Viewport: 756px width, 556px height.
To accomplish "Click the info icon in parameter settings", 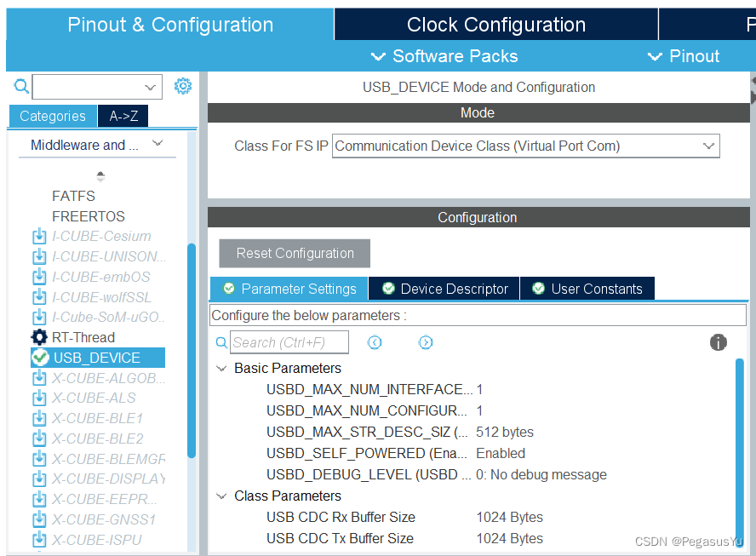I will [718, 342].
